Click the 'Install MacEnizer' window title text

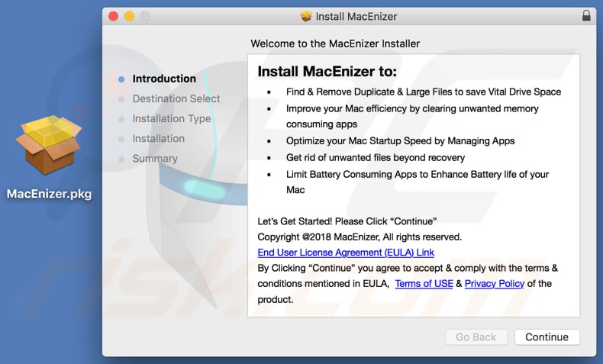(x=356, y=17)
